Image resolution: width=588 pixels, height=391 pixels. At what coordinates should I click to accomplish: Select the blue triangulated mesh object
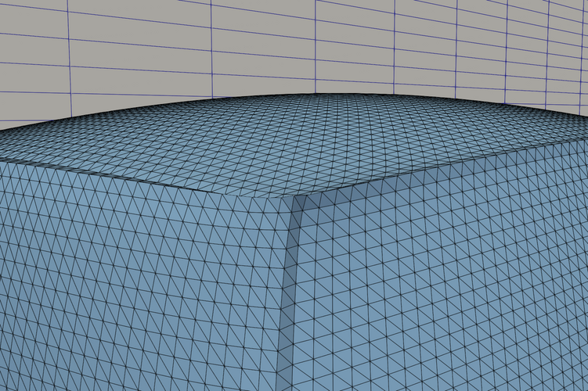(x=294, y=242)
